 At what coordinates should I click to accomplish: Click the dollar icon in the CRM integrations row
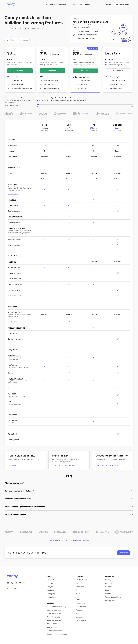[x=118, y=403]
